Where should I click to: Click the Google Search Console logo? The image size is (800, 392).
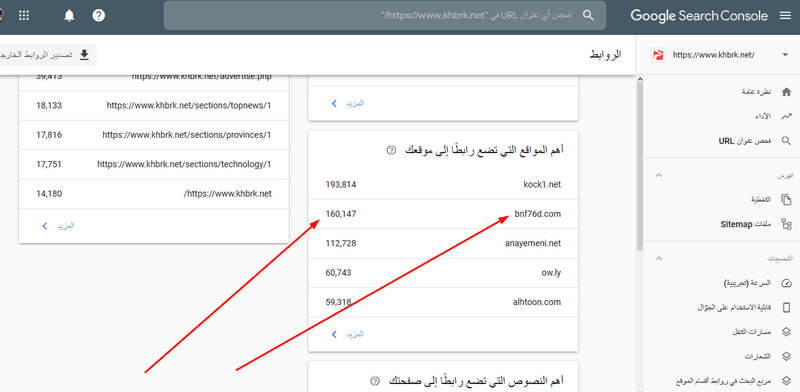(x=699, y=16)
